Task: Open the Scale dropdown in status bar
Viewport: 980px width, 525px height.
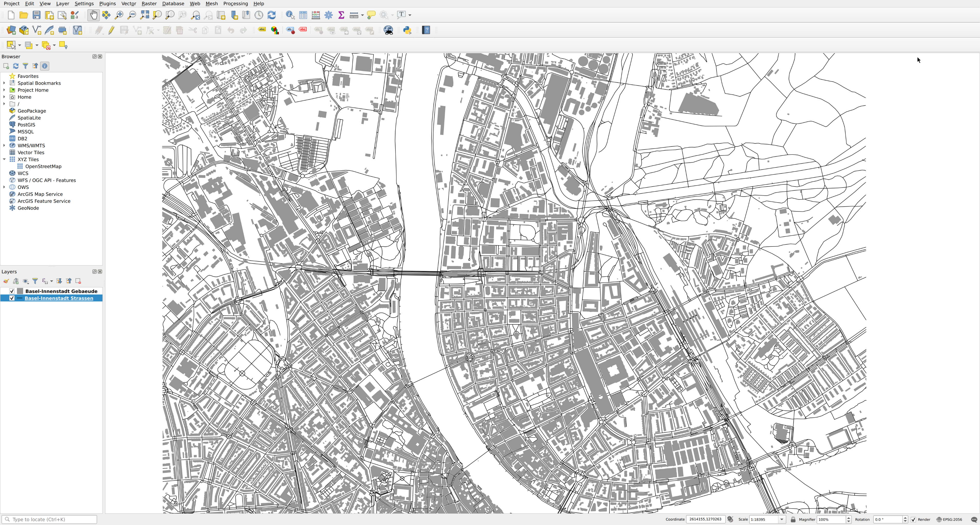Action: (782, 520)
